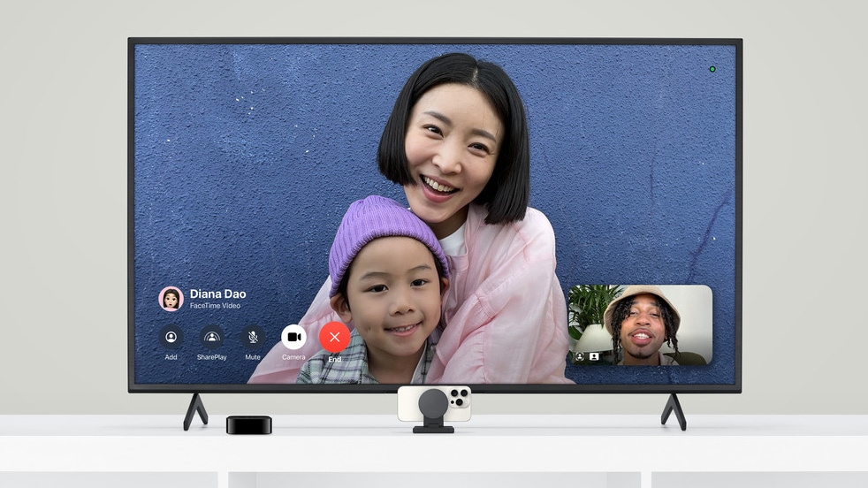Select the Diana Dao caller name

coord(217,294)
